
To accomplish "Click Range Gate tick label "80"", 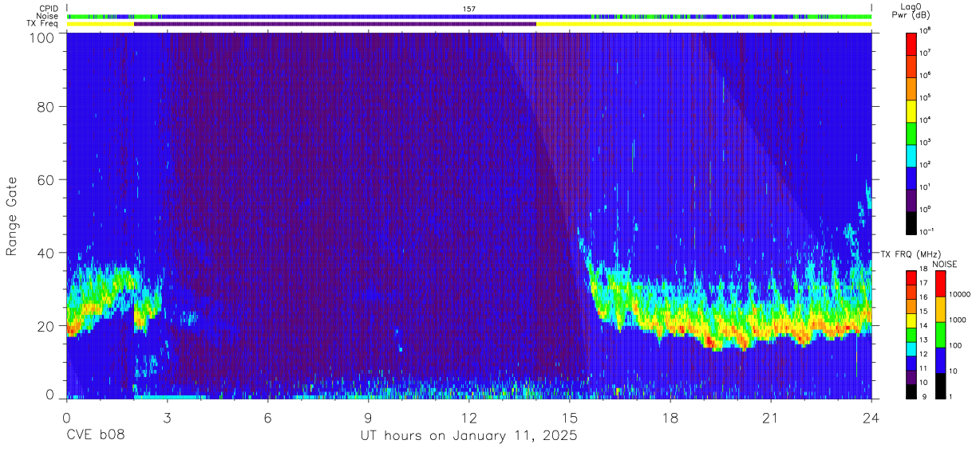I will tap(46, 106).
